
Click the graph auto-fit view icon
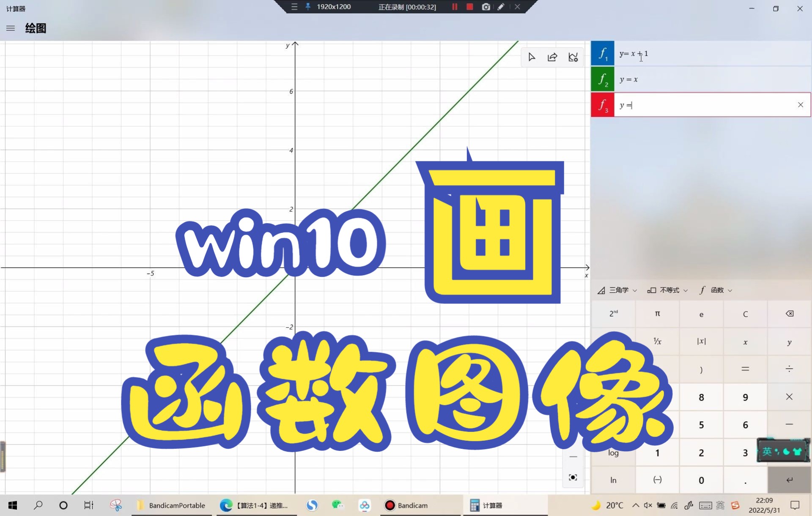click(x=573, y=477)
